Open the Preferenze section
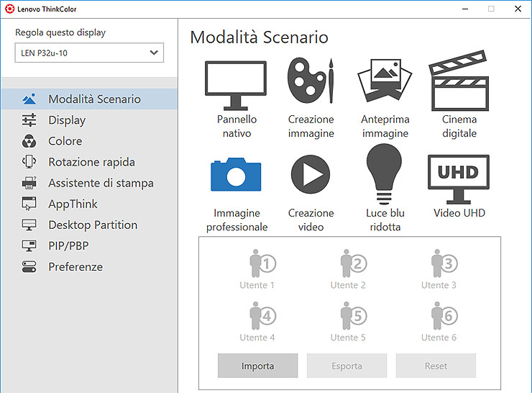The image size is (532, 393). (x=75, y=266)
